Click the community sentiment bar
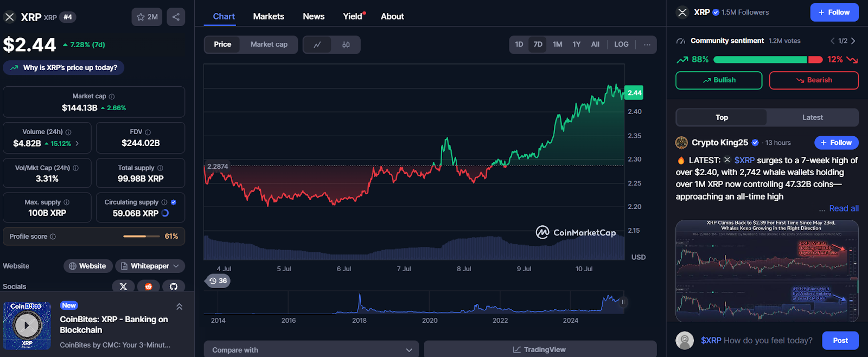This screenshot has width=868, height=357. click(768, 60)
